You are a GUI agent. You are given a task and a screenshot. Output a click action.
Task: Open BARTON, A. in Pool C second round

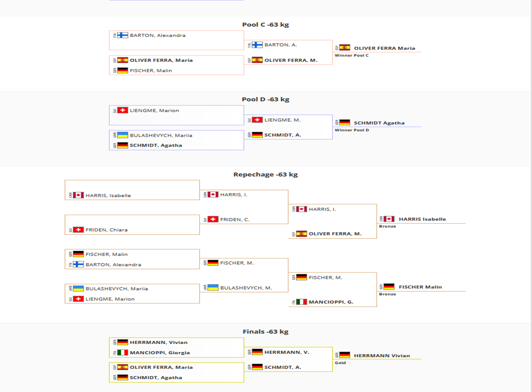point(280,45)
